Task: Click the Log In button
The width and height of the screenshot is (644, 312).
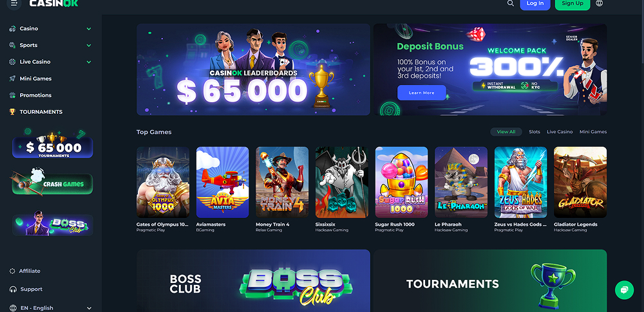Action: pyautogui.click(x=535, y=4)
